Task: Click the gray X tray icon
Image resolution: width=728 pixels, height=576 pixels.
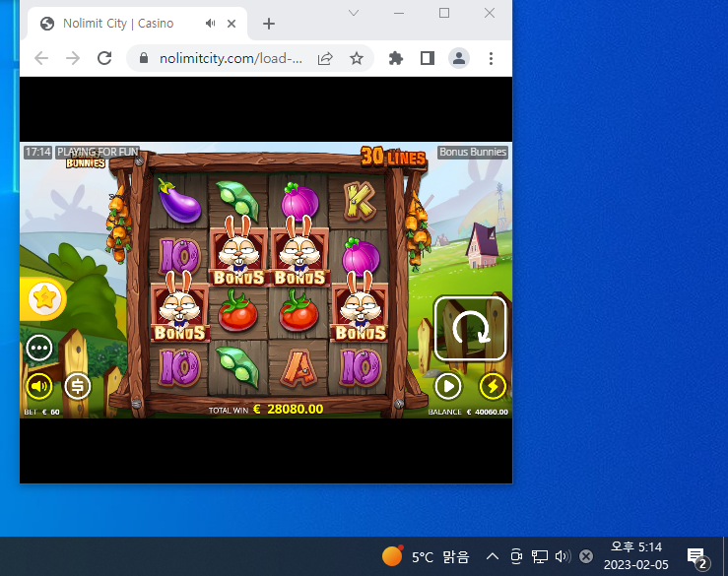Action: pyautogui.click(x=586, y=556)
